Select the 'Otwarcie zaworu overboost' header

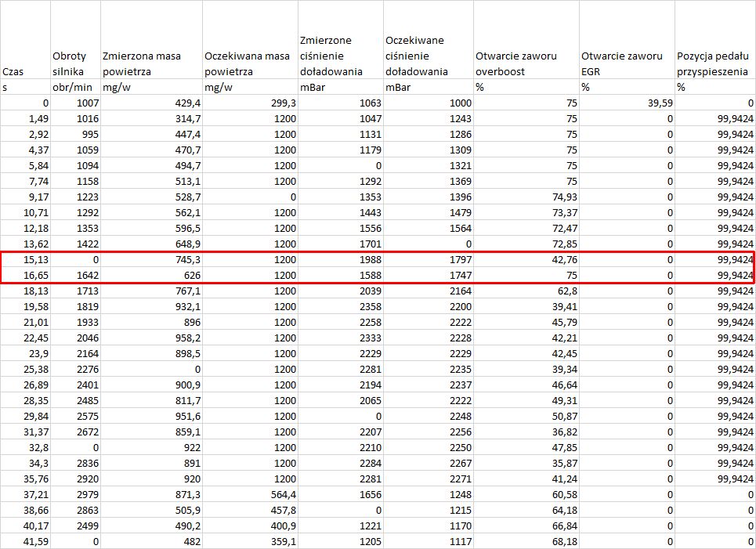[526, 39]
